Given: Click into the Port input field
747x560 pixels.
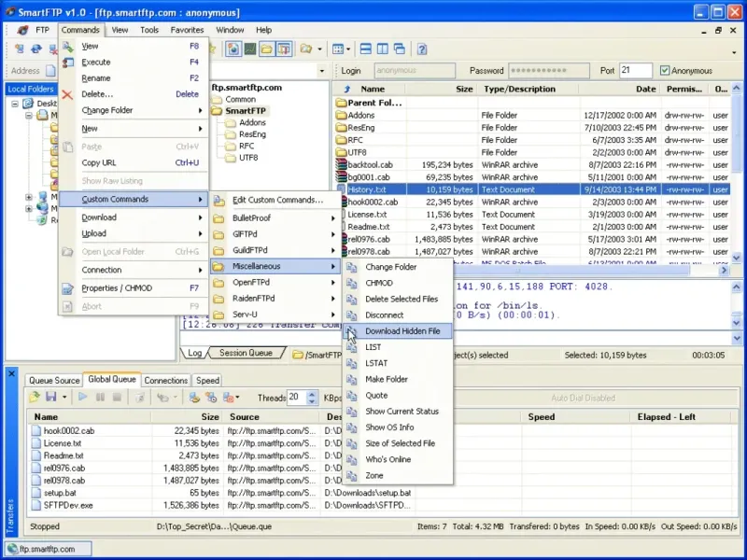Looking at the screenshot, I should pyautogui.click(x=635, y=71).
